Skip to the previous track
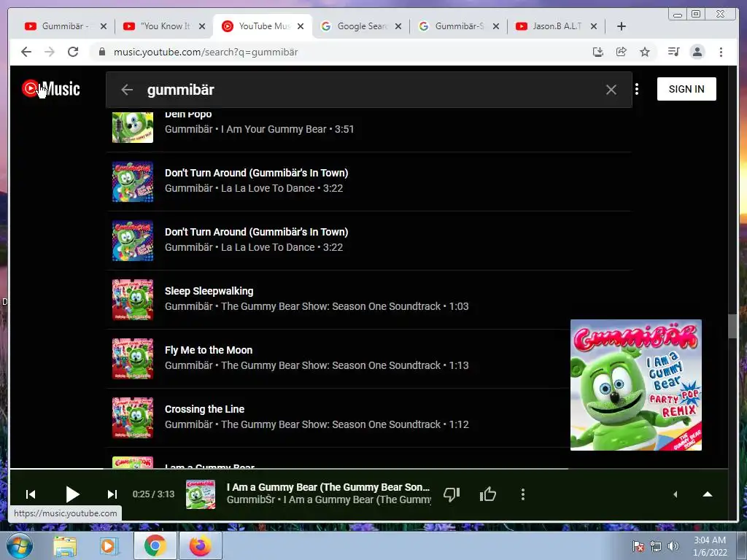 (x=31, y=494)
